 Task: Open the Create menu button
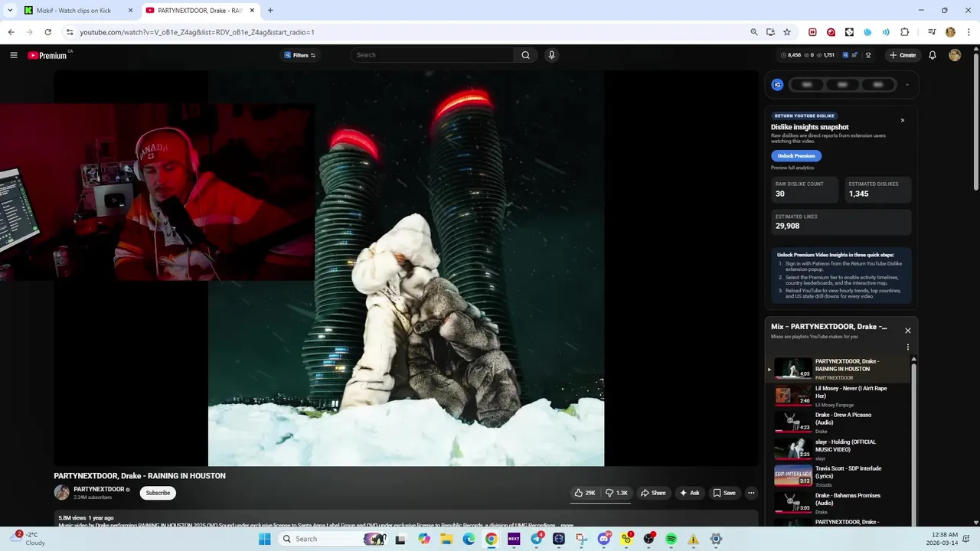(x=903, y=55)
